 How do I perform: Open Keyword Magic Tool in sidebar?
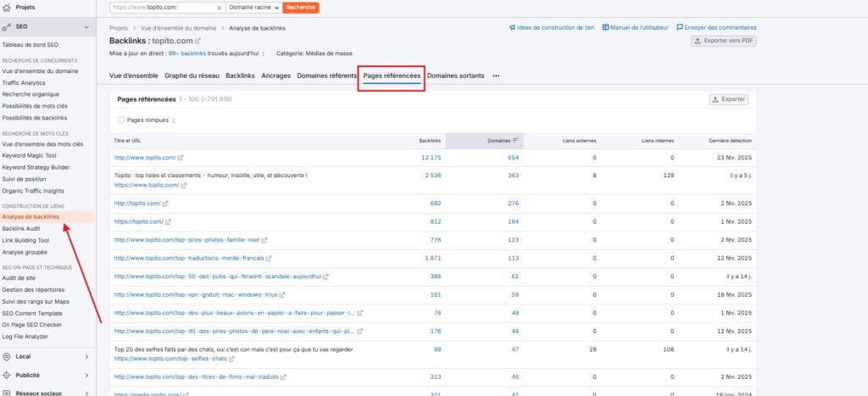(29, 156)
